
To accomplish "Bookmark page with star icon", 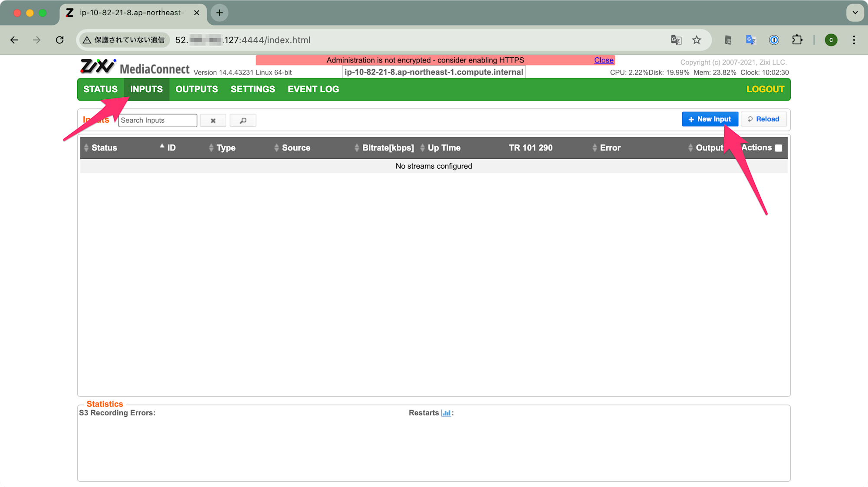I will 697,40.
